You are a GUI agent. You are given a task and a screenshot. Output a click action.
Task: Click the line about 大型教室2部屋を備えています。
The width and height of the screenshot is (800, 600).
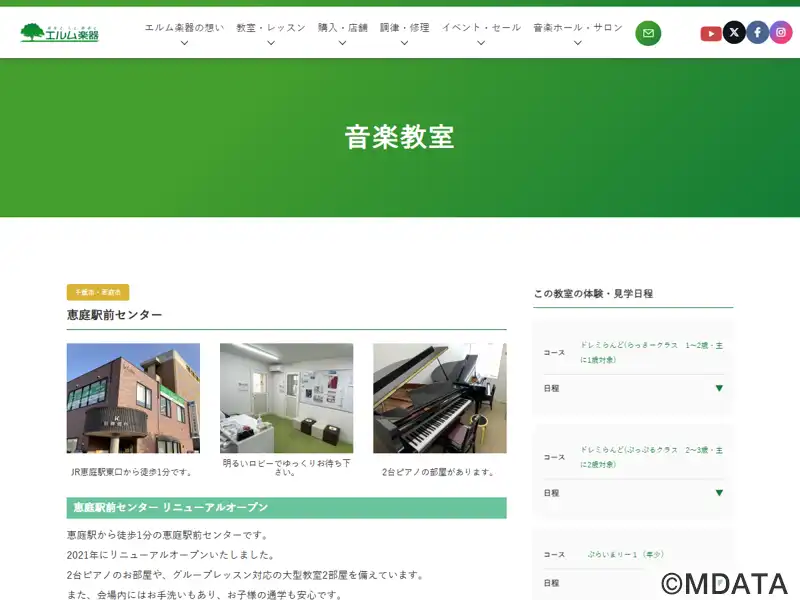click(x=246, y=574)
